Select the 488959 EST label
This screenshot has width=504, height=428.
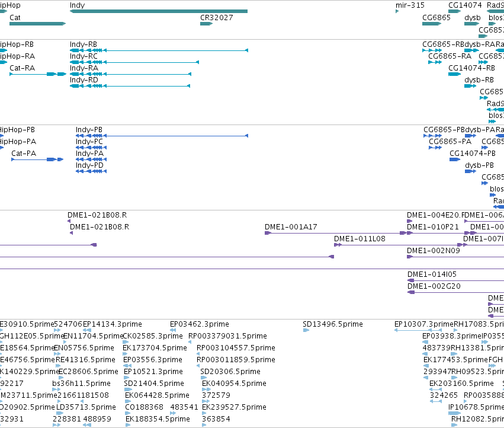pos(97,419)
